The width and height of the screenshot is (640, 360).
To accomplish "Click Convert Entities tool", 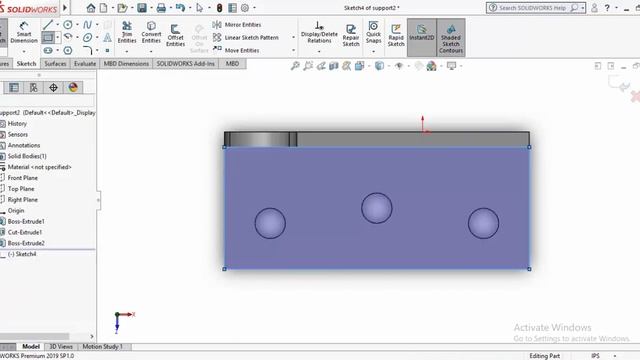I will tap(151, 32).
